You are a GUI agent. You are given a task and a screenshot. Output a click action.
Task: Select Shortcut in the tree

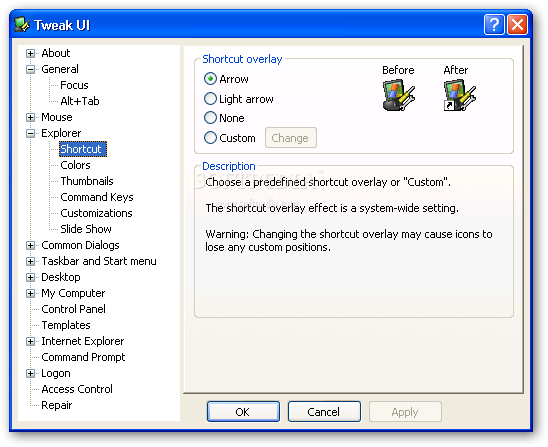click(x=83, y=149)
